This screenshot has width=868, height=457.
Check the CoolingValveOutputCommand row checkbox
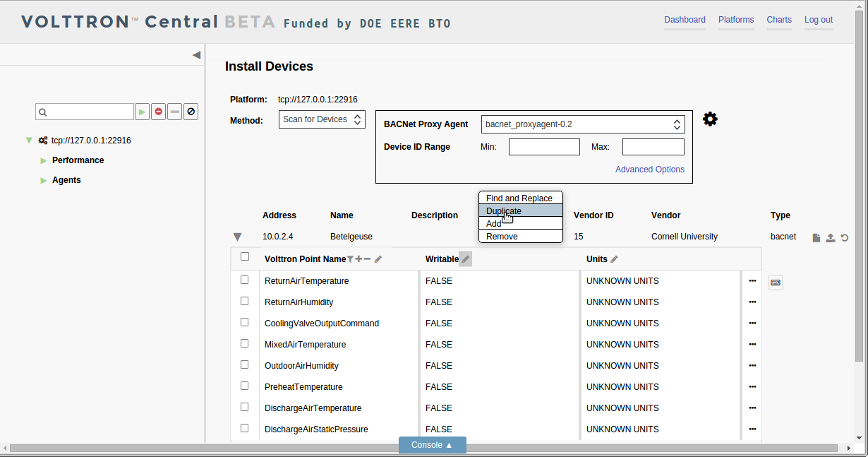[245, 322]
